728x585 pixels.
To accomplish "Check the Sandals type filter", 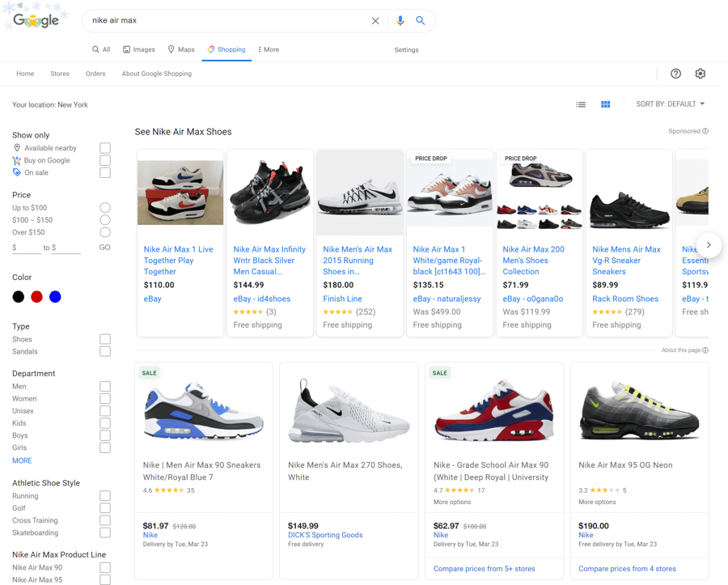I will tap(105, 351).
